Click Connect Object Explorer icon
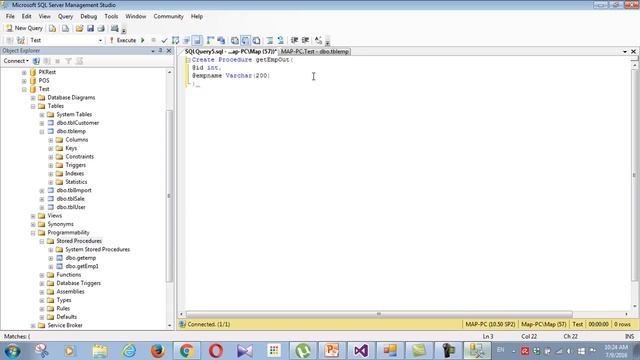The width and height of the screenshot is (640, 360). tap(36, 61)
